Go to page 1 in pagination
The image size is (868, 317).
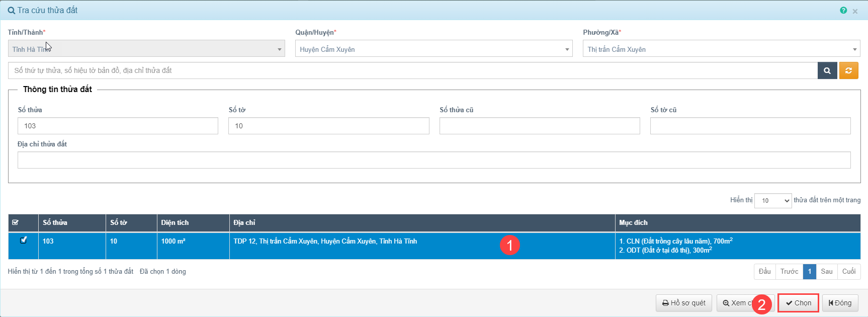point(809,272)
